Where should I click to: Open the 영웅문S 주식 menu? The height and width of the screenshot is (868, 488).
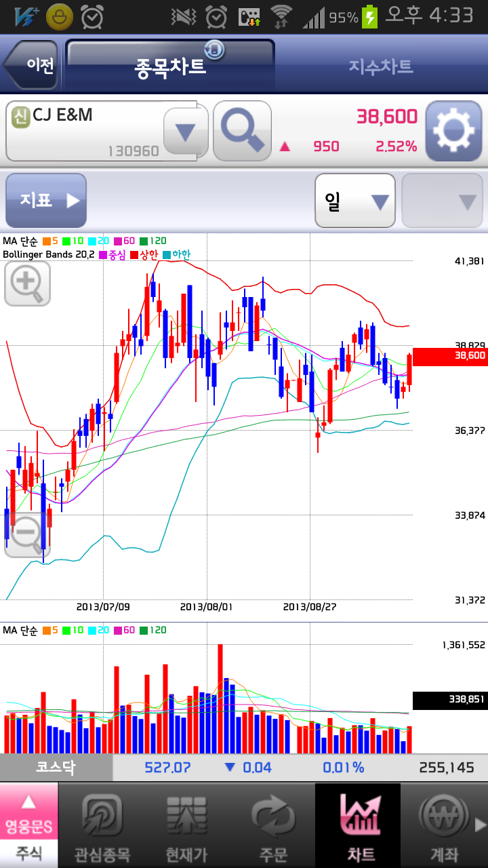click(28, 825)
